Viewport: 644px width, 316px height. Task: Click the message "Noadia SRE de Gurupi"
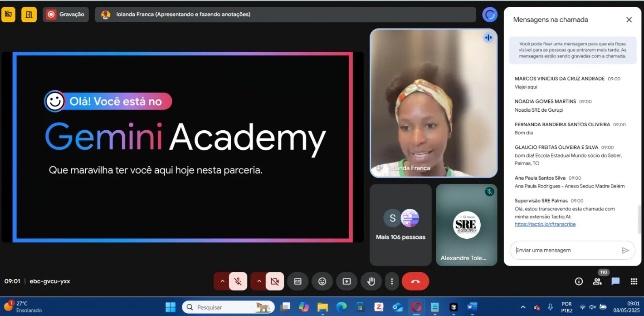(x=539, y=110)
